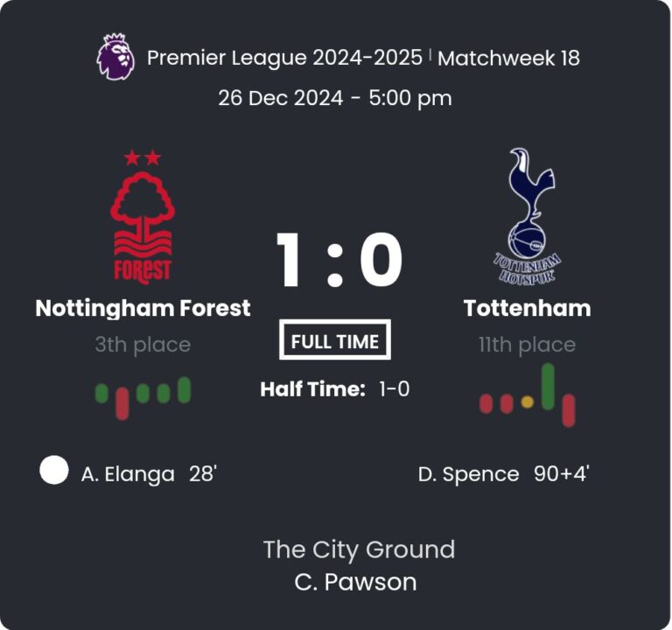Click the 26 Dec 2024 match date
This screenshot has height=630, width=672.
(280, 97)
